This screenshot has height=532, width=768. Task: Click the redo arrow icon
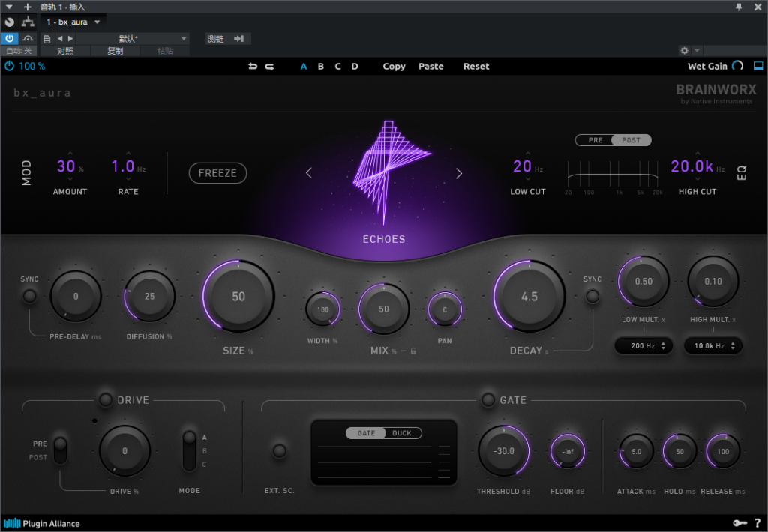(x=270, y=66)
